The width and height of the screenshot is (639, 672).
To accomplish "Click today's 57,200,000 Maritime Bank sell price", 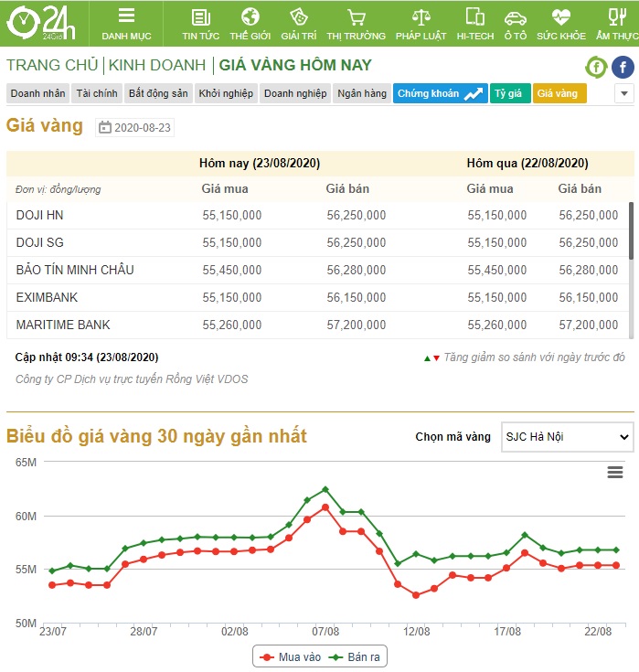I will click(x=357, y=325).
